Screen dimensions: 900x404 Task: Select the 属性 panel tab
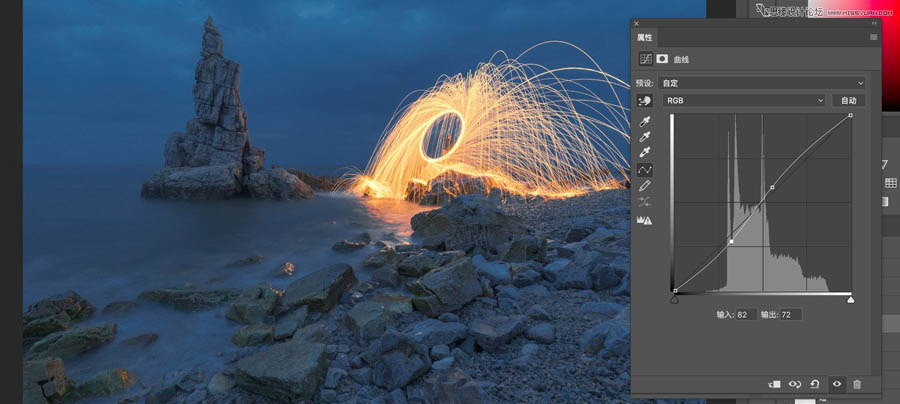tap(645, 37)
